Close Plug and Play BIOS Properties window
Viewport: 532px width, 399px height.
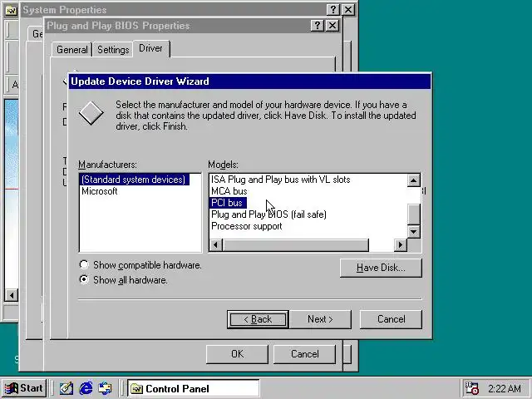click(332, 26)
